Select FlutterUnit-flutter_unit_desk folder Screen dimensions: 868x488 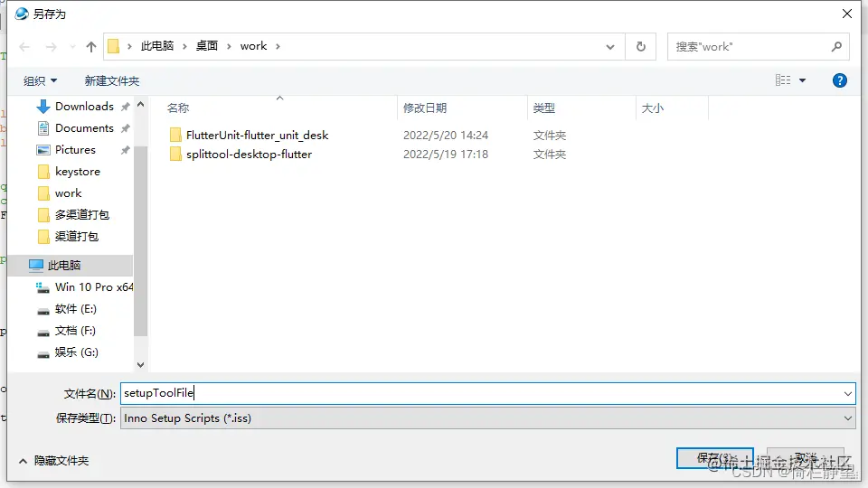click(x=257, y=135)
